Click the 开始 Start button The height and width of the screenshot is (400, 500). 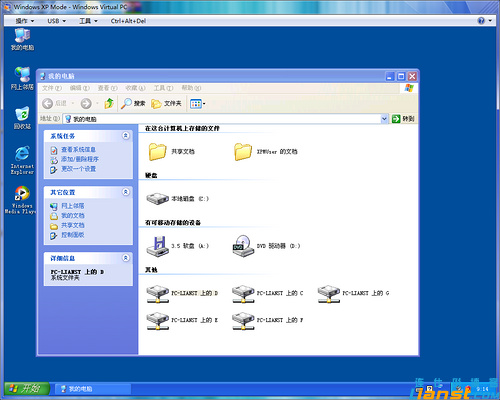pyautogui.click(x=27, y=388)
